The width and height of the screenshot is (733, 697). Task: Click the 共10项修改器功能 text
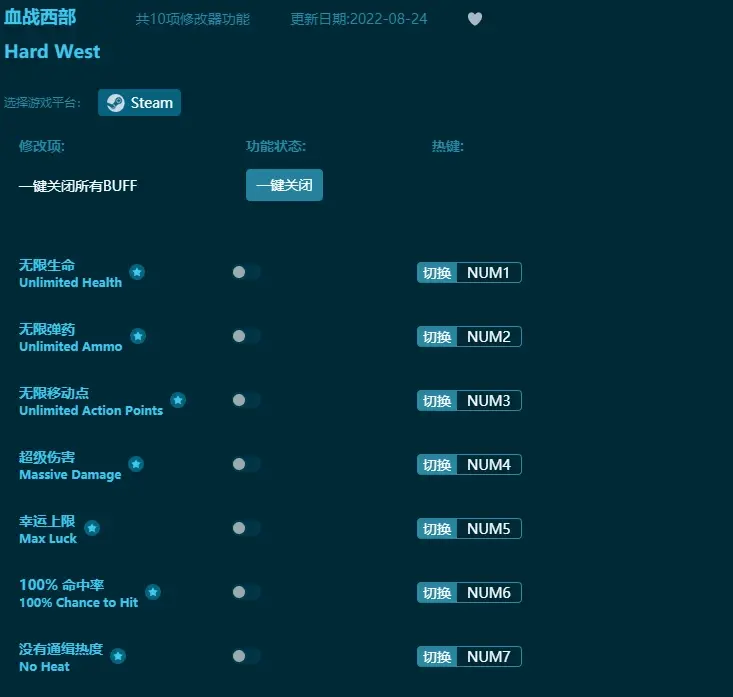tap(193, 19)
